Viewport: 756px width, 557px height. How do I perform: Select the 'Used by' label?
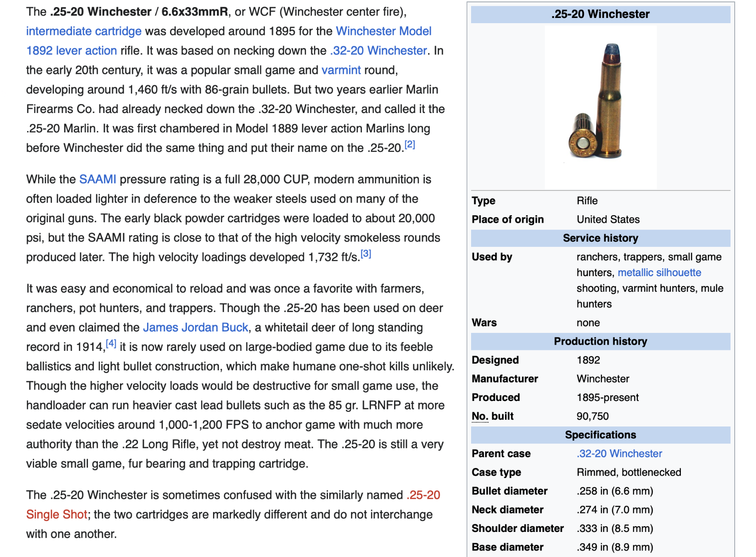pyautogui.click(x=492, y=257)
